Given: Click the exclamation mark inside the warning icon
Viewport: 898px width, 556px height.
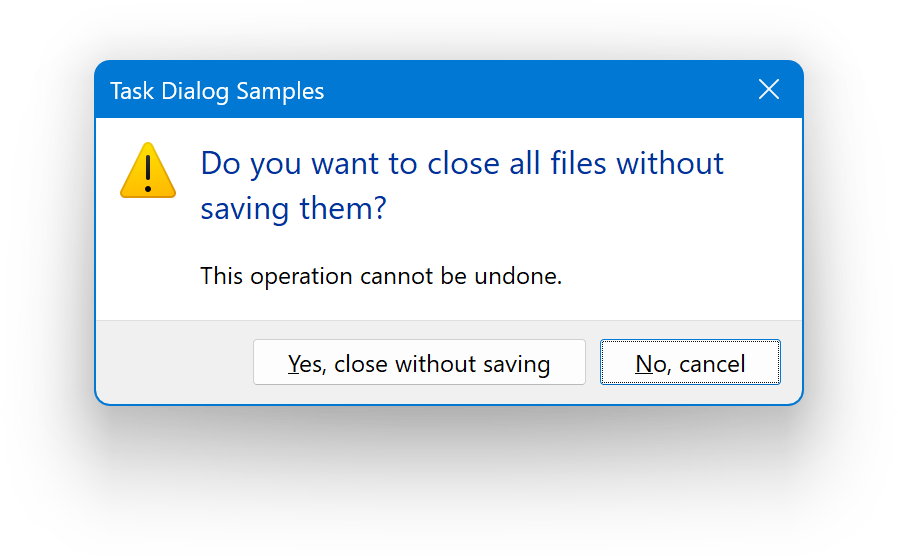Looking at the screenshot, I should [147, 170].
